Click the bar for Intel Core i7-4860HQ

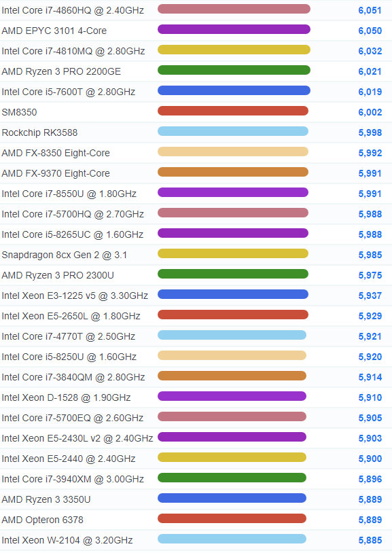(x=234, y=9)
